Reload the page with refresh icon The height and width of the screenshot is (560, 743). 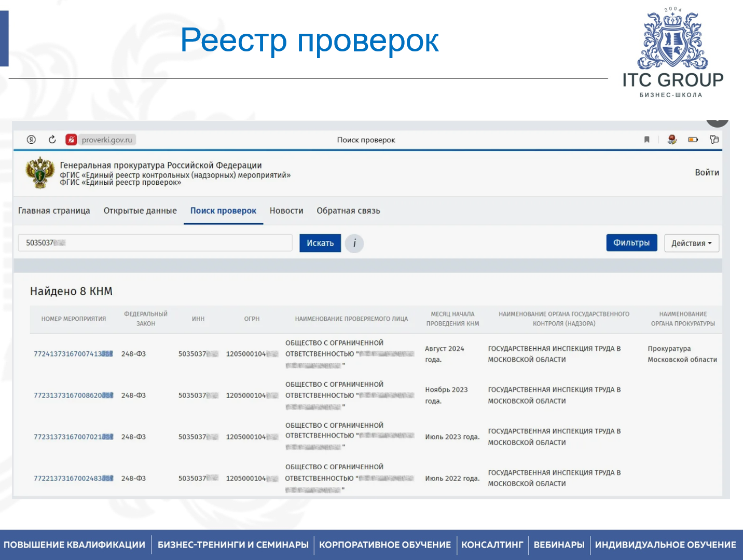[x=52, y=140]
